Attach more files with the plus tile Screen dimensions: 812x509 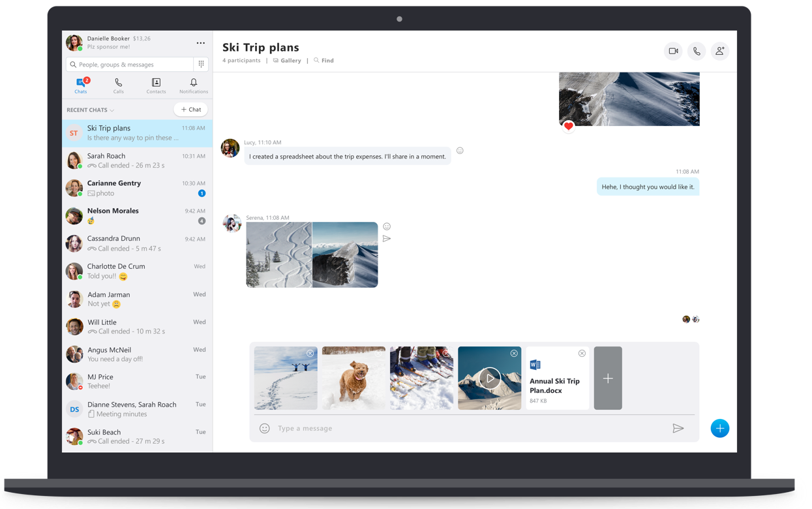pos(608,378)
